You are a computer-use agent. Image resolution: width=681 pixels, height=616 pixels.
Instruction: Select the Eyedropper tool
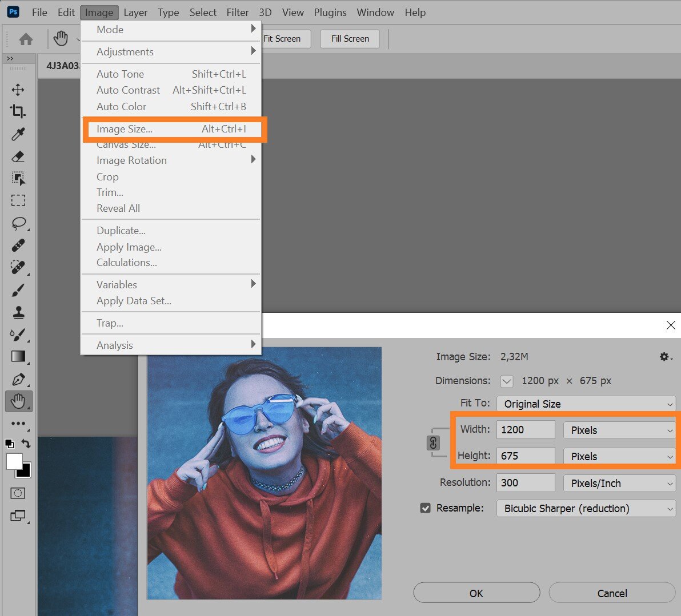pos(18,134)
